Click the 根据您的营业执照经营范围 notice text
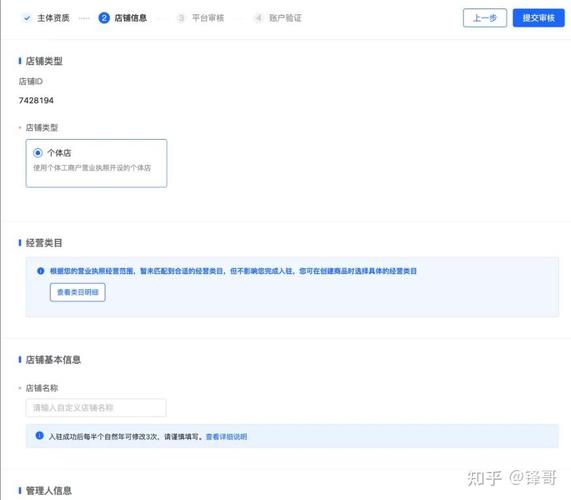 233,271
